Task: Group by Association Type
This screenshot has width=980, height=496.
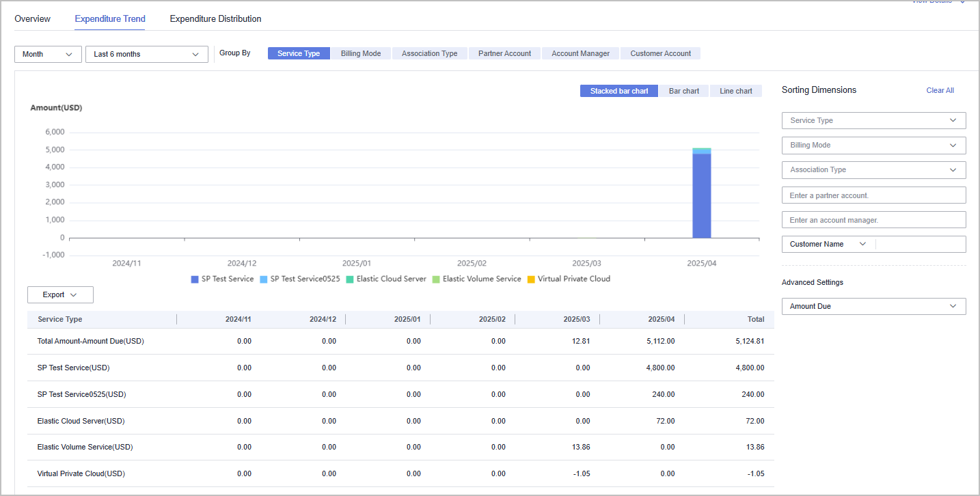Action: tap(429, 53)
